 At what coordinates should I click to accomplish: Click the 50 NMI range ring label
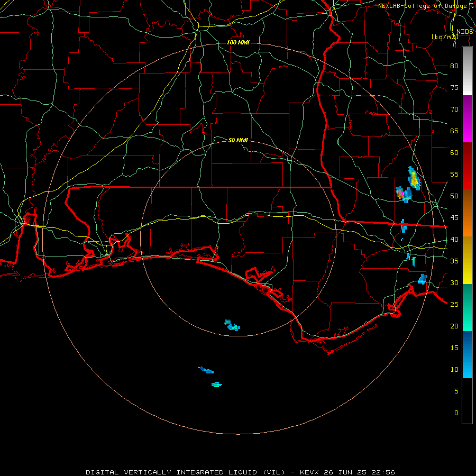point(238,140)
